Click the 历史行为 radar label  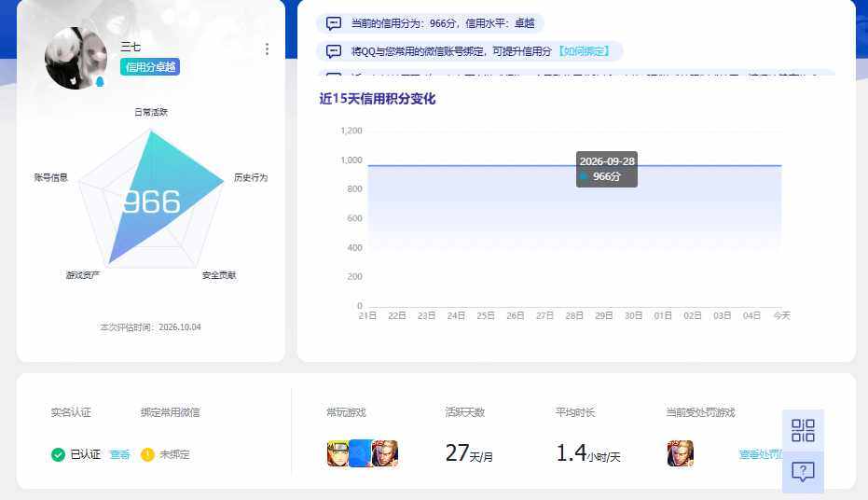tap(251, 177)
